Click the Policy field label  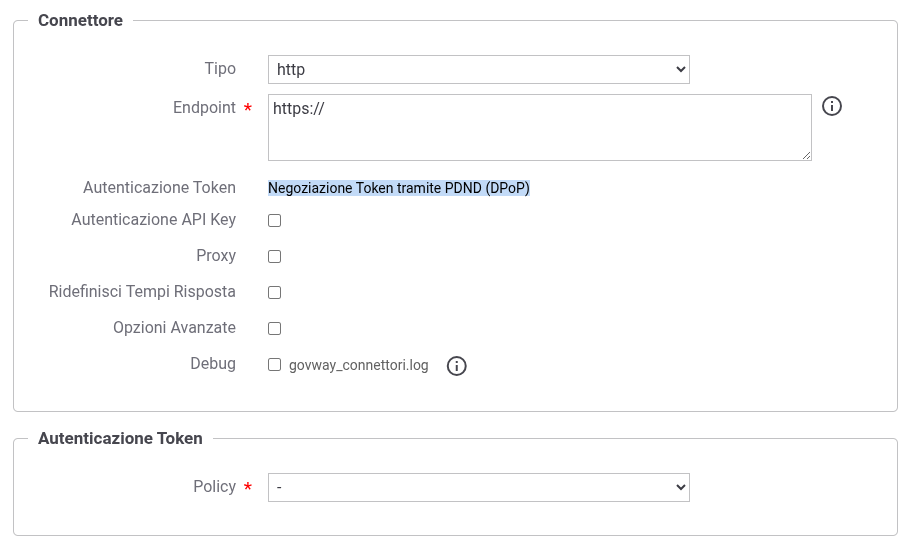pos(214,486)
